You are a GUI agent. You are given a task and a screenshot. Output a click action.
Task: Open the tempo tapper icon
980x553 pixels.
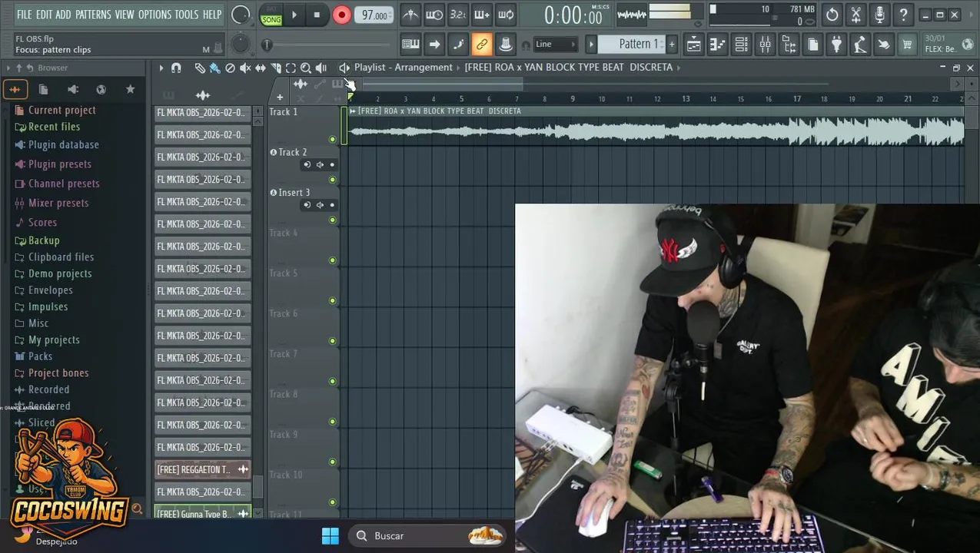click(x=860, y=45)
